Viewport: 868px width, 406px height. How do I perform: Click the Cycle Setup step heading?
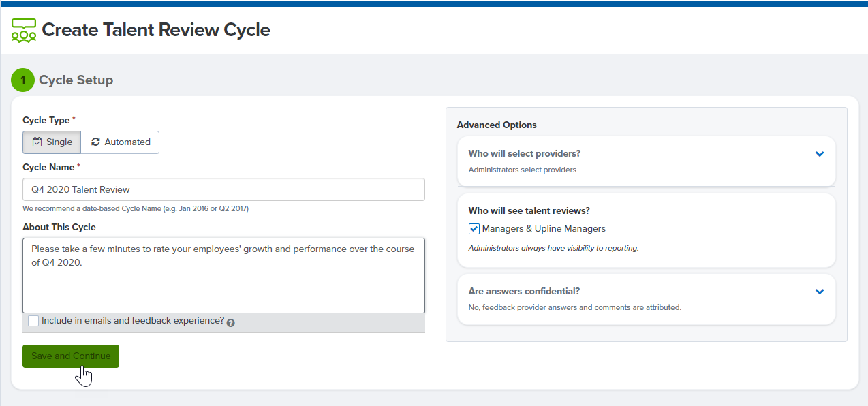(76, 80)
